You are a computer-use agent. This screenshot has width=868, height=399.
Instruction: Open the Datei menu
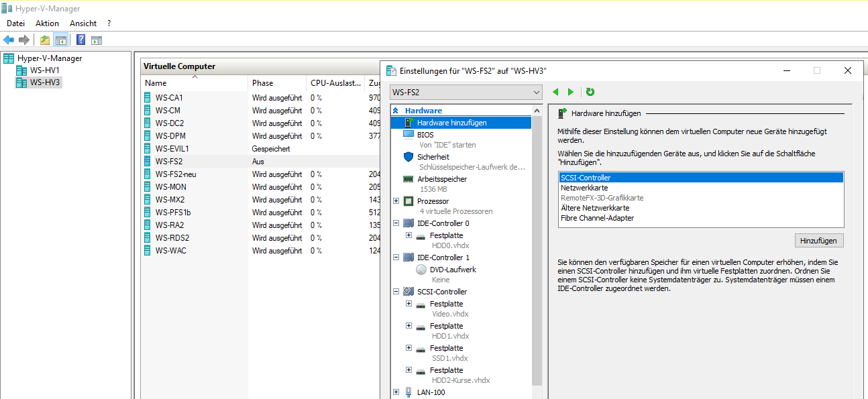pos(15,23)
